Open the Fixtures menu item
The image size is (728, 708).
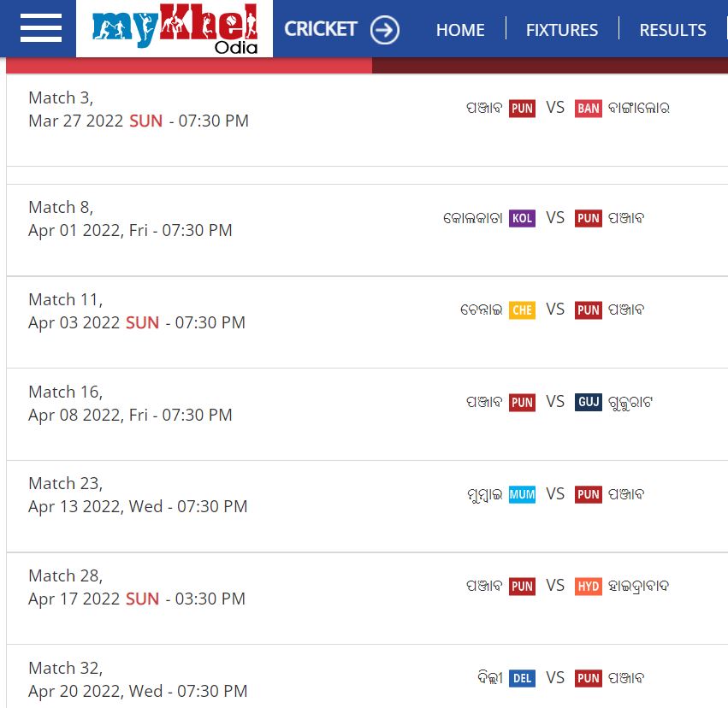562,30
